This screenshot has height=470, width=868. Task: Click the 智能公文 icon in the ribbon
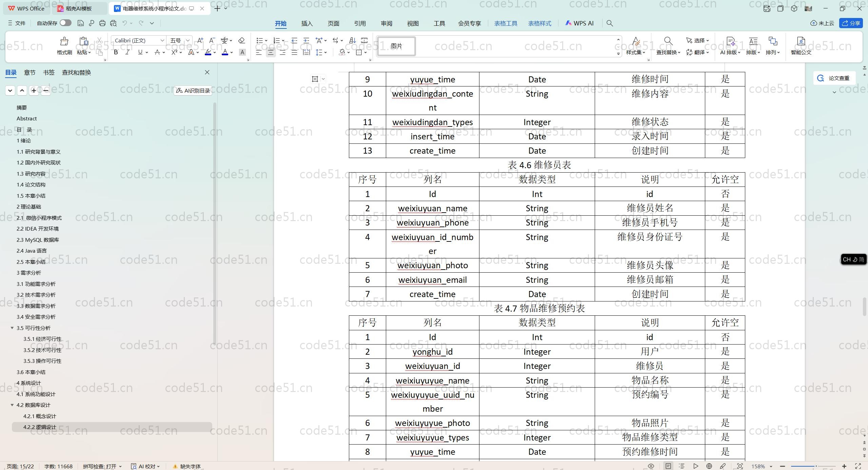pyautogui.click(x=801, y=46)
